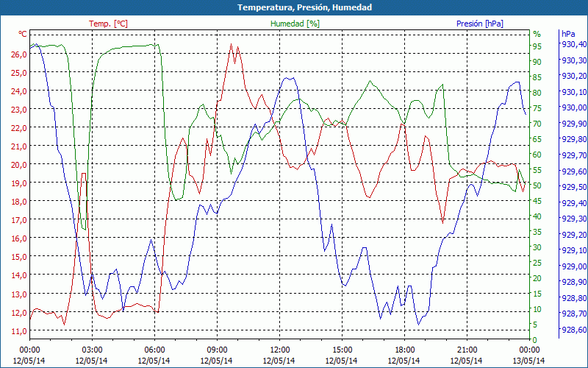Click temperature axis value '22,0'
Screen dimensions: 588x368
tap(19, 127)
